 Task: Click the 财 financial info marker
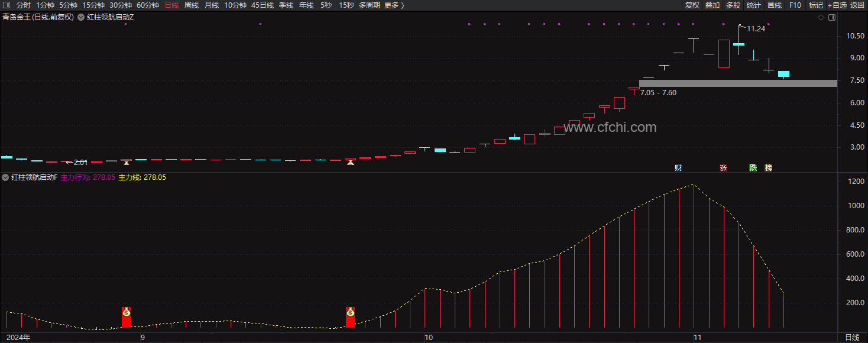click(x=678, y=168)
